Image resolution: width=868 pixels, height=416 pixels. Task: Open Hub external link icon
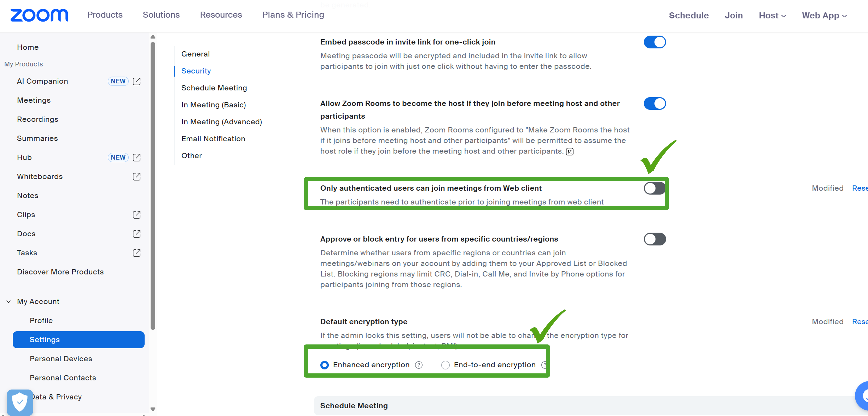pos(137,157)
